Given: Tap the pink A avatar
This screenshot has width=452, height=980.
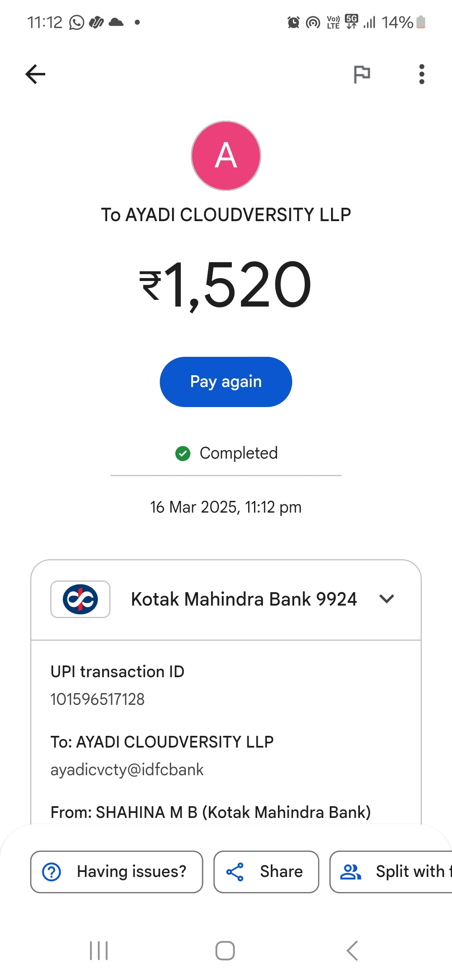Looking at the screenshot, I should [226, 156].
